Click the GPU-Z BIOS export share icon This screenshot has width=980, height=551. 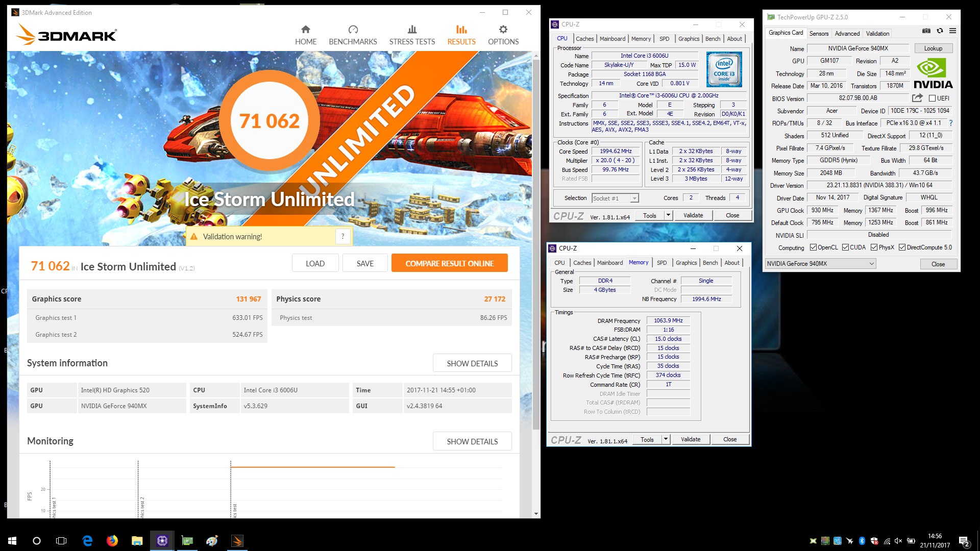(917, 98)
